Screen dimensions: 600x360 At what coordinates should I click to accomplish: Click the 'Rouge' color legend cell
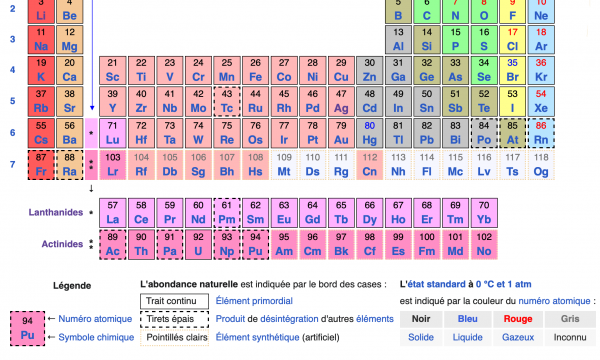518,319
